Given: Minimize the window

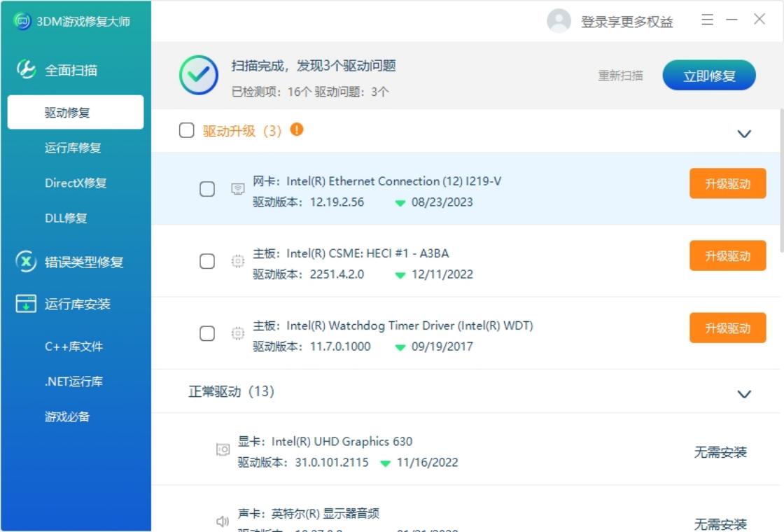Looking at the screenshot, I should pos(732,20).
